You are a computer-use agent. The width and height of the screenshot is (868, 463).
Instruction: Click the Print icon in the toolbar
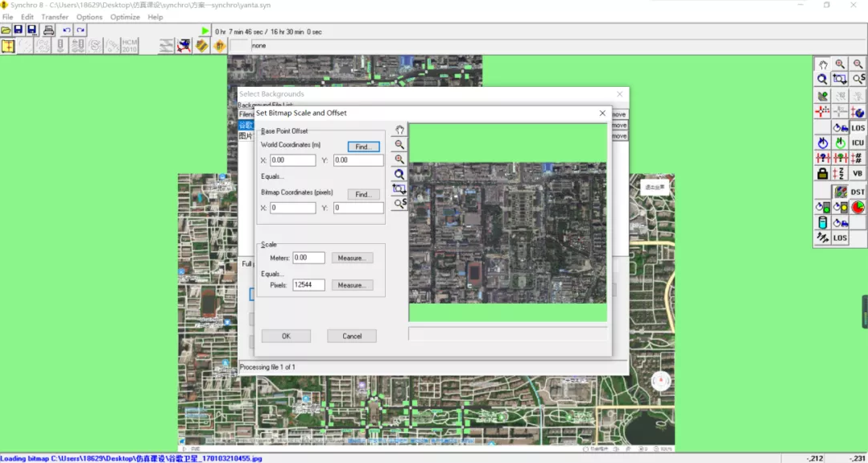(48, 31)
